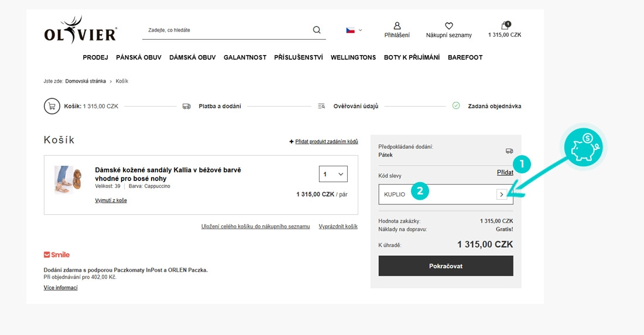Open the PRODEJ menu

95,57
